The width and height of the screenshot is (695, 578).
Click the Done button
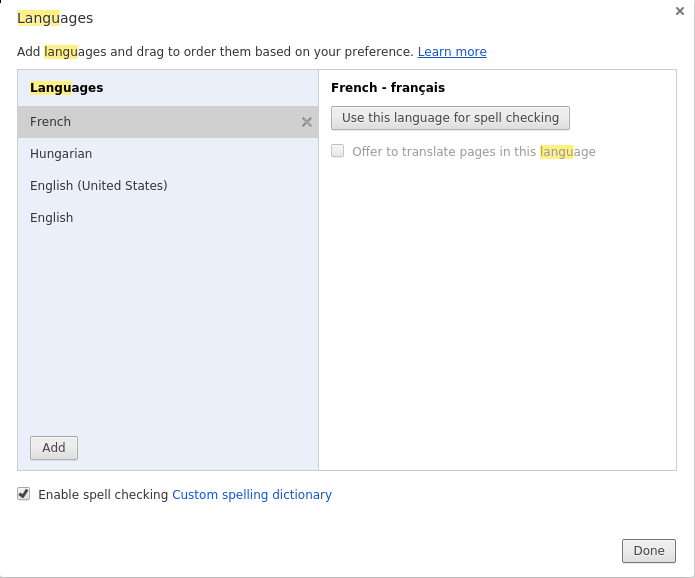(x=648, y=551)
